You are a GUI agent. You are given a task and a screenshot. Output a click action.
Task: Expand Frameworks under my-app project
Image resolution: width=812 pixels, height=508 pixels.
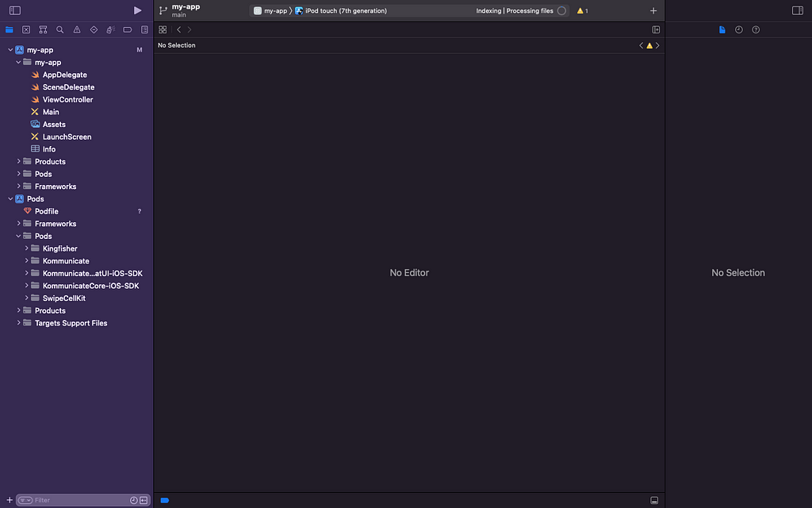pos(19,186)
